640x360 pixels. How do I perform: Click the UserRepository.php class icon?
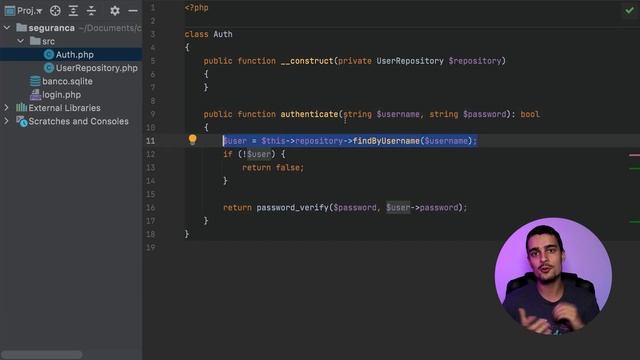pyautogui.click(x=49, y=68)
